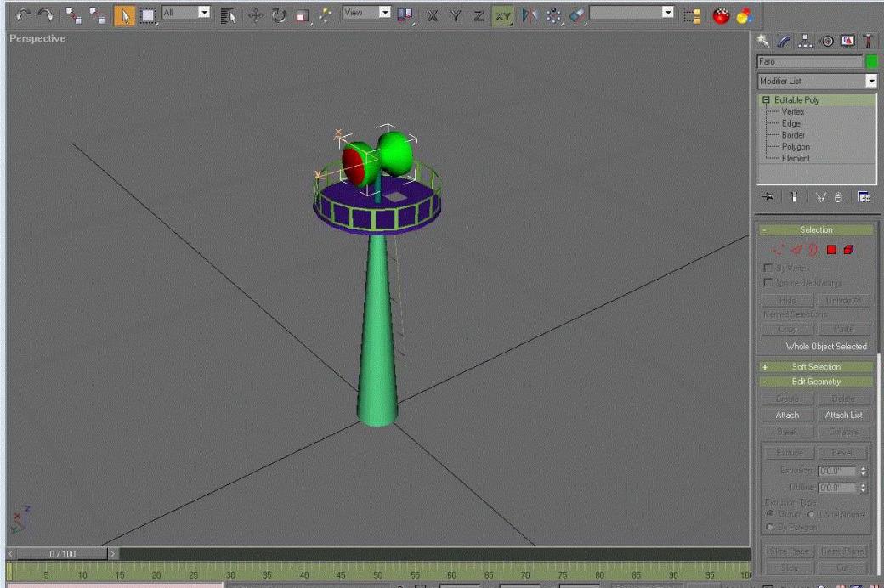This screenshot has height=588, width=884.
Task: Click the Attach List button
Action: pos(843,415)
